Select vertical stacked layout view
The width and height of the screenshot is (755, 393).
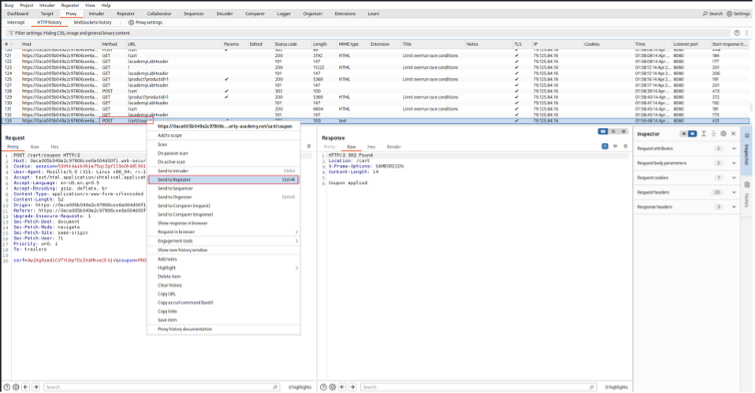[x=613, y=131]
